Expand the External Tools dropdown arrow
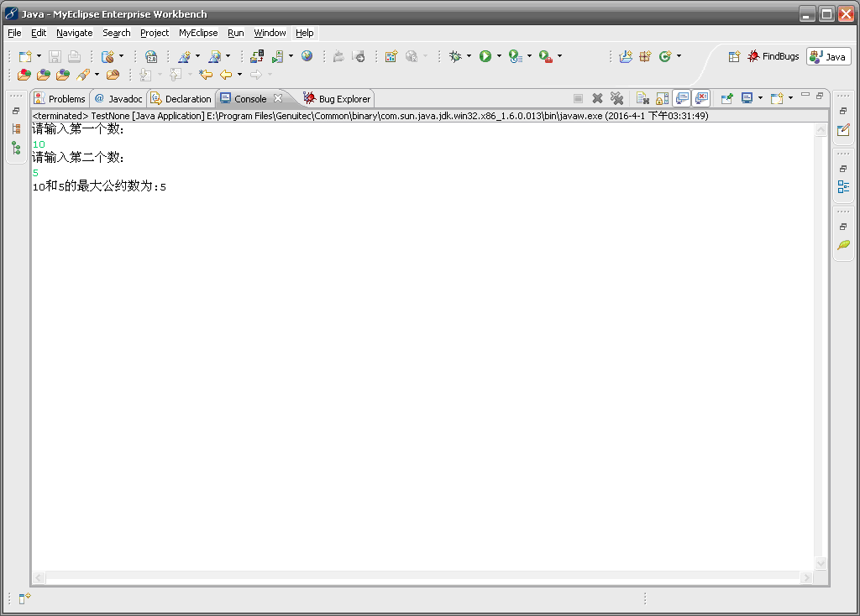This screenshot has height=616, width=860. [560, 56]
